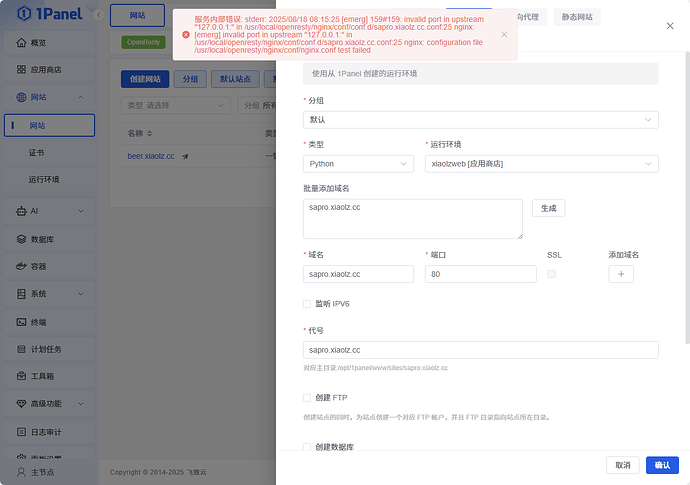
Task: Open 概览 overview in the sidebar
Action: (x=49, y=43)
